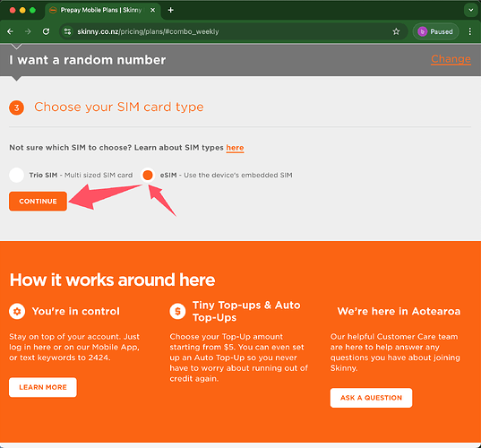This screenshot has width=481, height=448.
Task: Bookmark this page with the star icon
Action: [x=396, y=31]
